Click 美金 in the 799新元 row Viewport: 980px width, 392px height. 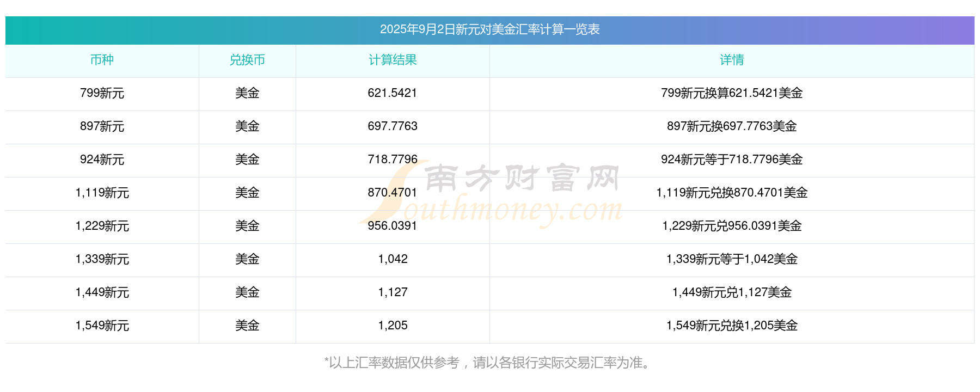pyautogui.click(x=247, y=93)
